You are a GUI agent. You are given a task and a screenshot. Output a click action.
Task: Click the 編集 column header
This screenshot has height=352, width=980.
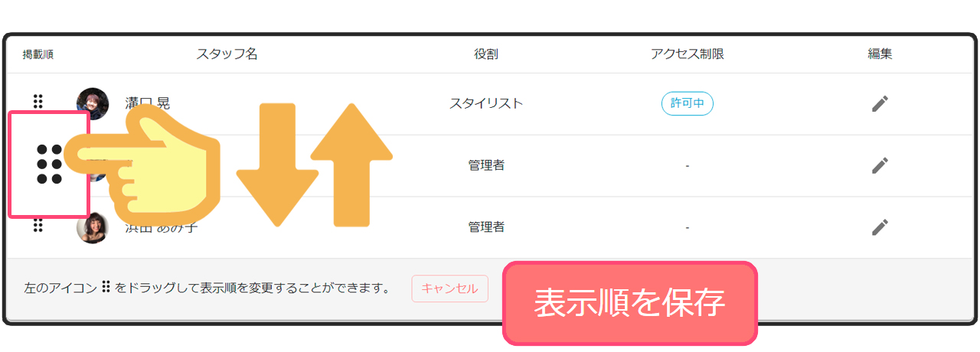[880, 54]
